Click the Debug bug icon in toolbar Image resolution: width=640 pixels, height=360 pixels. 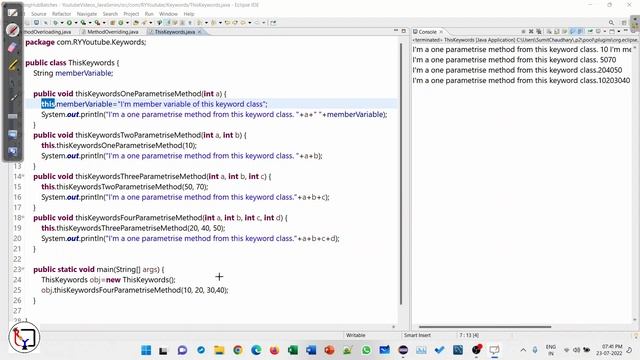pyautogui.click(x=56, y=22)
